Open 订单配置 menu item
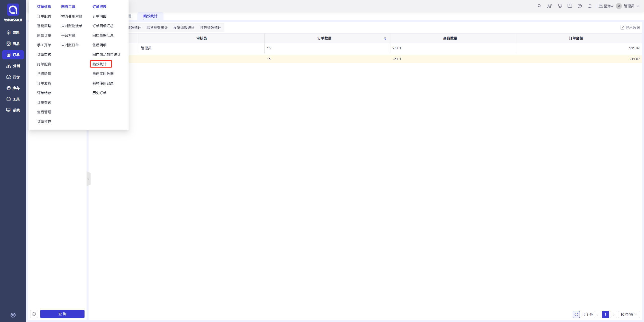The width and height of the screenshot is (644, 322). coord(44,16)
